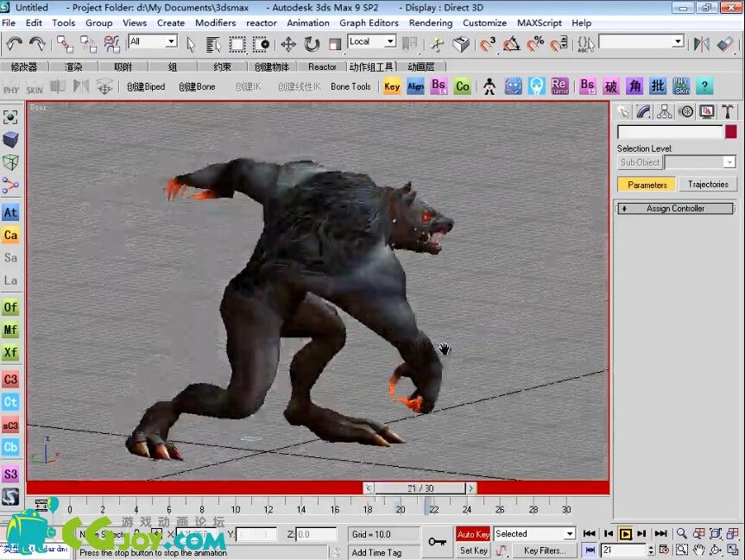Viewport: 745px width, 560px height.
Task: Open the Hierarchy command panel tab
Action: pos(664,112)
